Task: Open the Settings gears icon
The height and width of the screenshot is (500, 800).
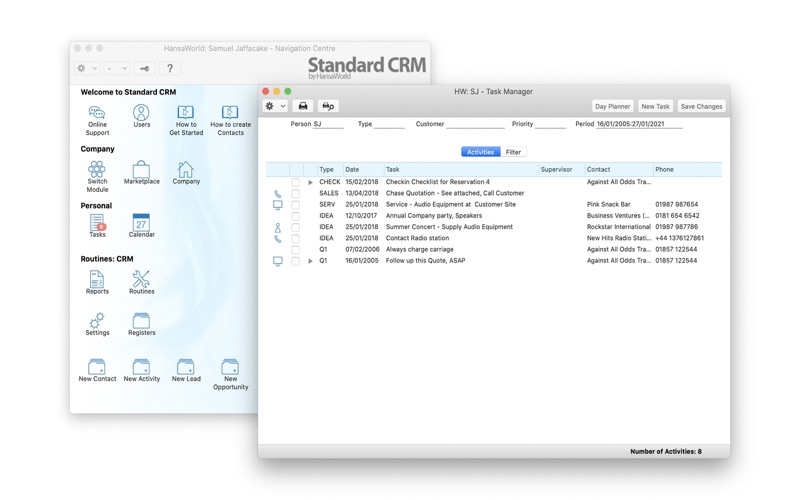Action: click(x=97, y=323)
